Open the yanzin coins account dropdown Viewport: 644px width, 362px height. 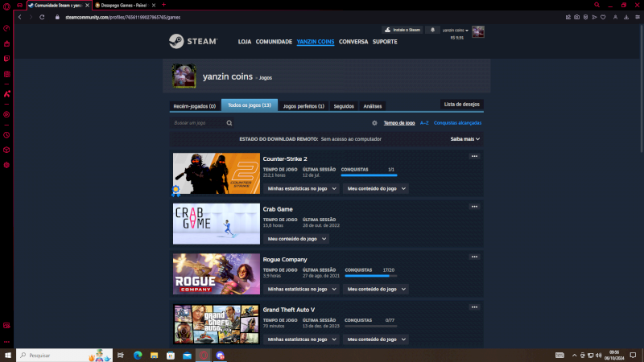tap(455, 30)
